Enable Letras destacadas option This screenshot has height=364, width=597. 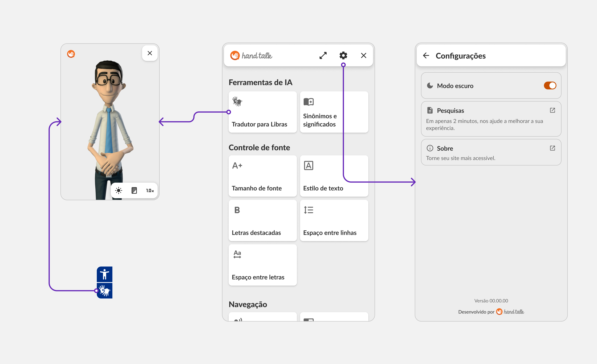pos(262,221)
